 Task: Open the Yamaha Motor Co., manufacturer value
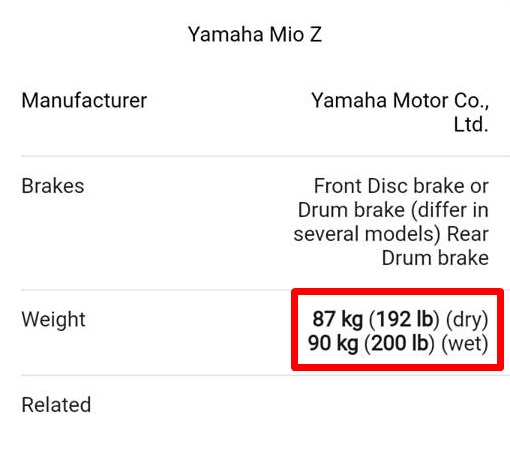[400, 101]
